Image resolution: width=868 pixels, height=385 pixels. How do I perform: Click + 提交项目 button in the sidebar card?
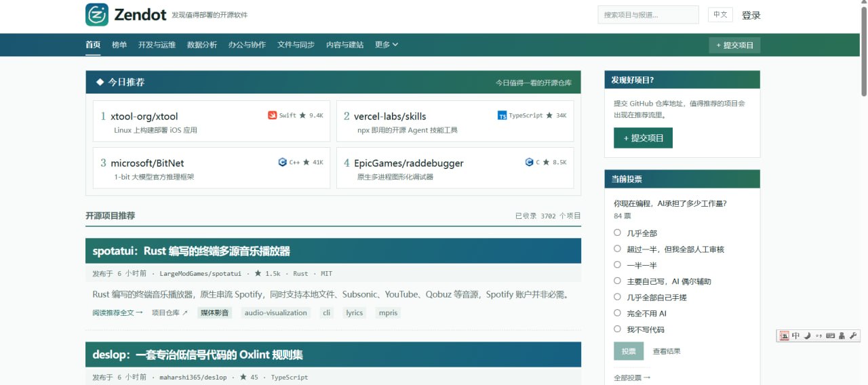(643, 138)
